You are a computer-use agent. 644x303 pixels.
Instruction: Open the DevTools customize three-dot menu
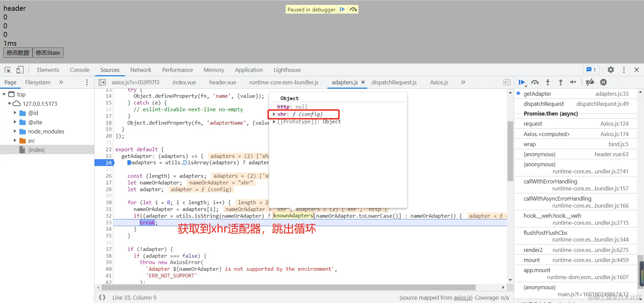pyautogui.click(x=624, y=70)
